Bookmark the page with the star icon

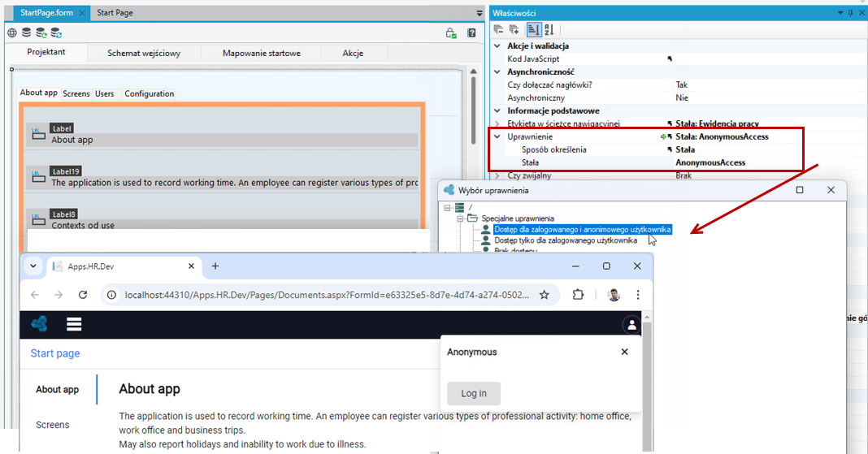click(x=545, y=295)
